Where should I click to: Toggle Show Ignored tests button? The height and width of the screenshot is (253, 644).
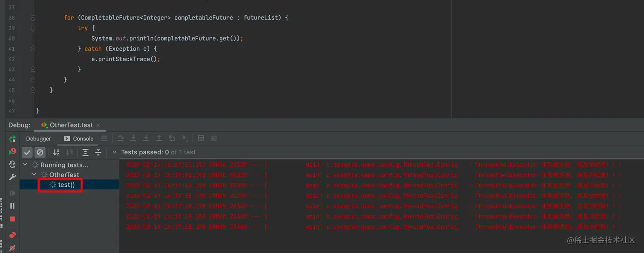click(40, 152)
